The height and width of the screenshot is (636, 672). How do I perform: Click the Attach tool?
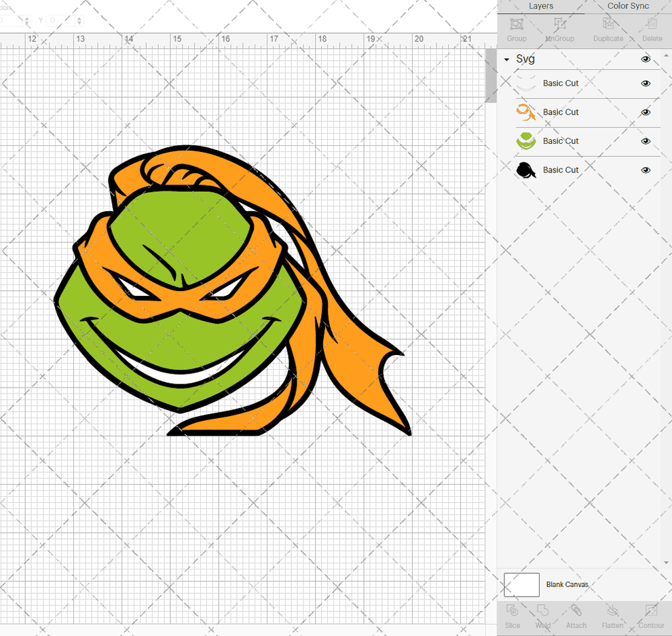click(576, 618)
